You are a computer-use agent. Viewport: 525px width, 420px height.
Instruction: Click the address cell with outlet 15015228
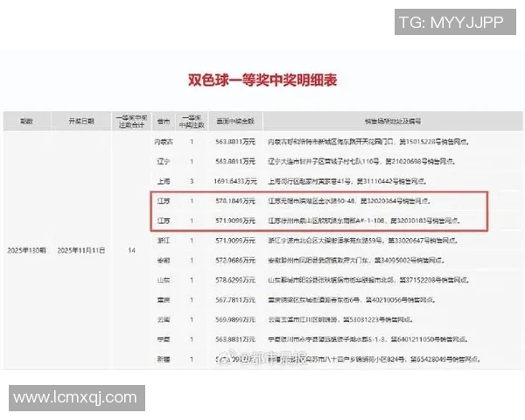(368, 142)
